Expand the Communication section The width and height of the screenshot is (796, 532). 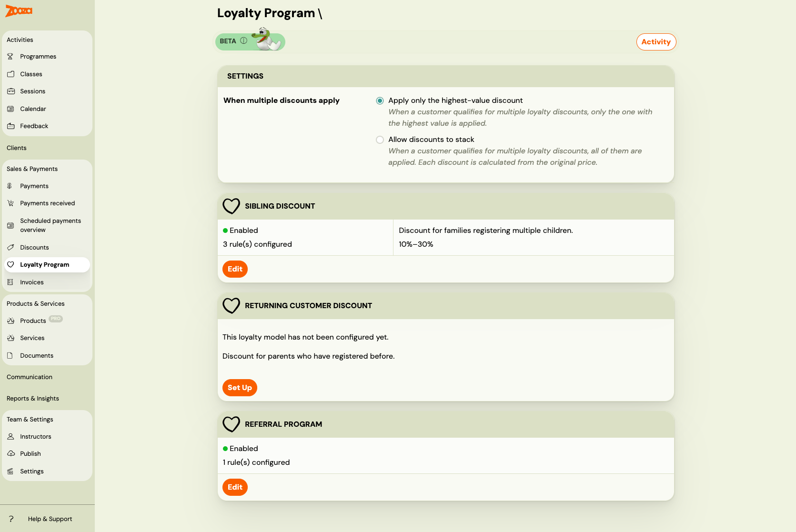click(x=29, y=377)
